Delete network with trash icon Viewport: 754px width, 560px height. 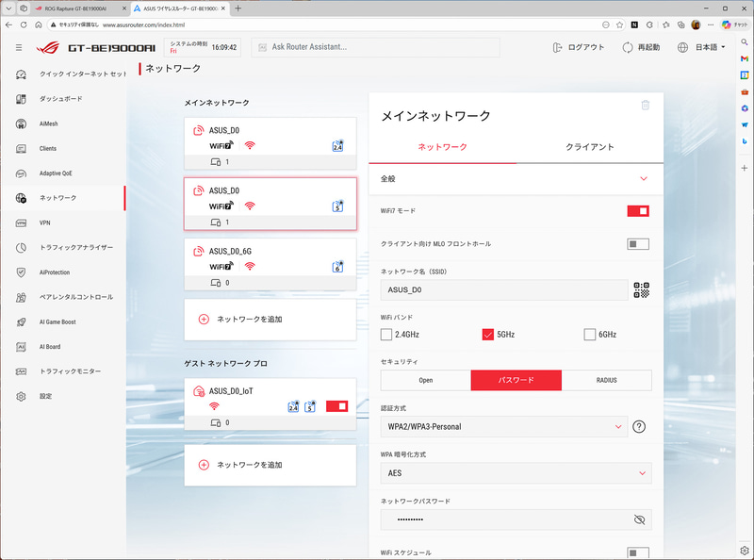(x=646, y=105)
